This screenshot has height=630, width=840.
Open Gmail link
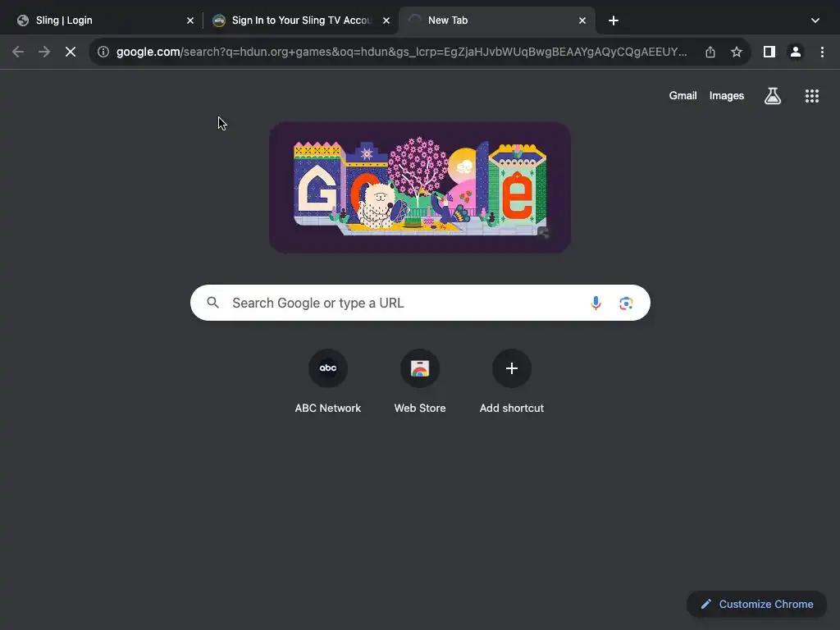682,96
